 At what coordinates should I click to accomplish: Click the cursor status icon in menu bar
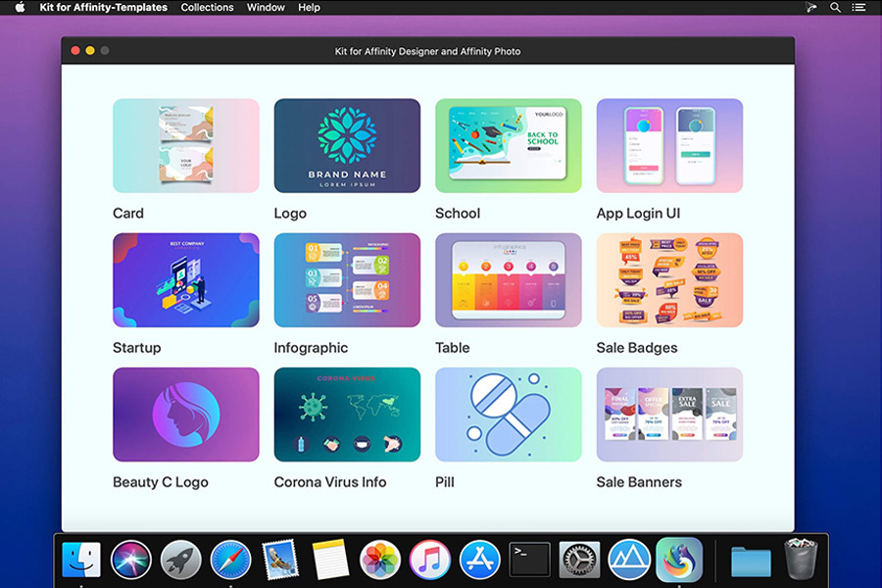point(811,7)
